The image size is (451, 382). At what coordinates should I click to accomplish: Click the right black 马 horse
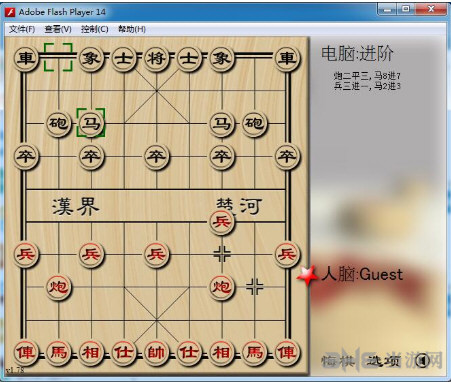(222, 124)
